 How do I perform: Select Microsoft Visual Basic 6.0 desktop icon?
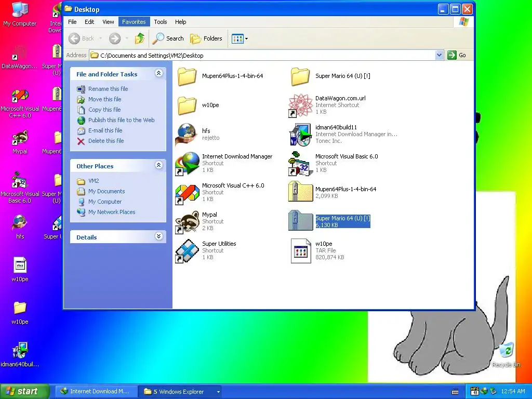pos(20,188)
